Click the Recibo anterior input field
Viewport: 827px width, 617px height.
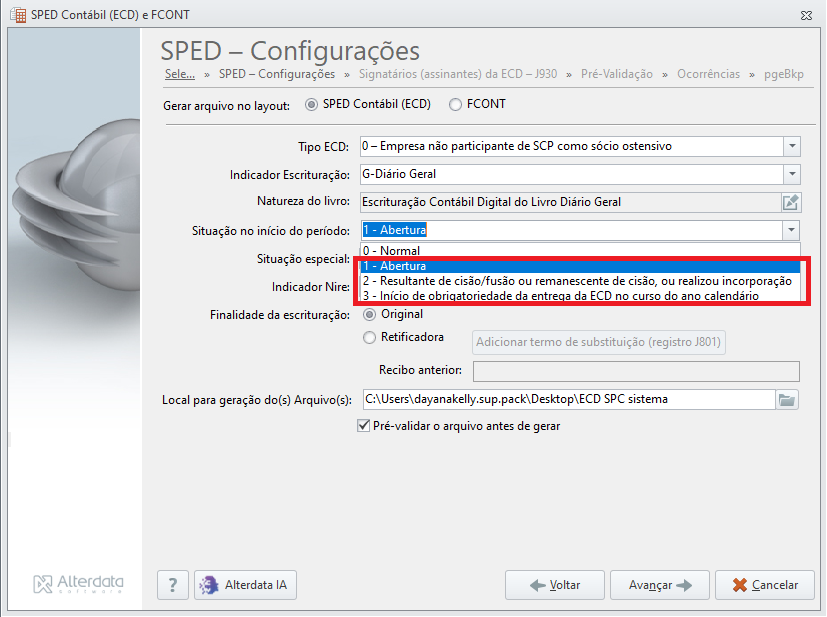[x=636, y=371]
